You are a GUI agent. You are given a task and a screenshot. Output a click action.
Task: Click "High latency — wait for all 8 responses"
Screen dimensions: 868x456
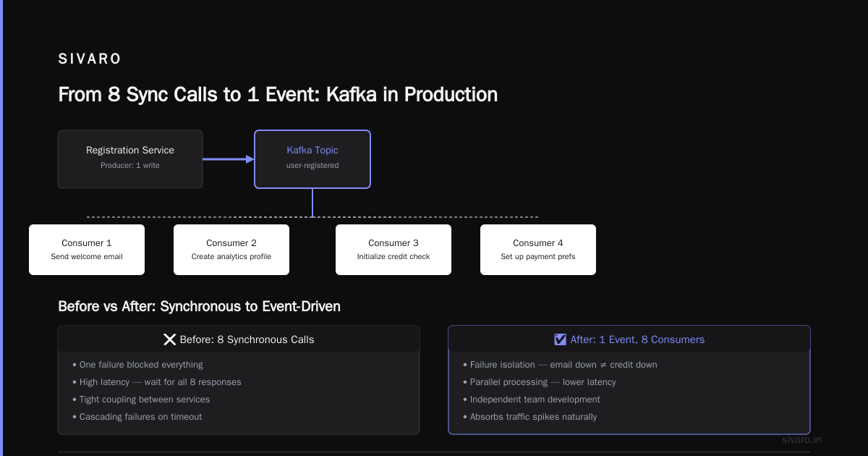[x=157, y=382]
